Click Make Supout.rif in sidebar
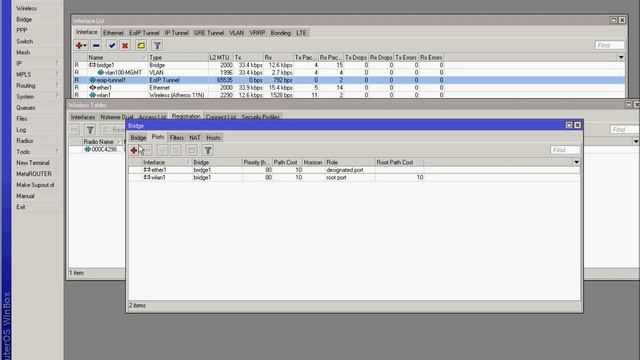The image size is (640, 360). point(35,184)
